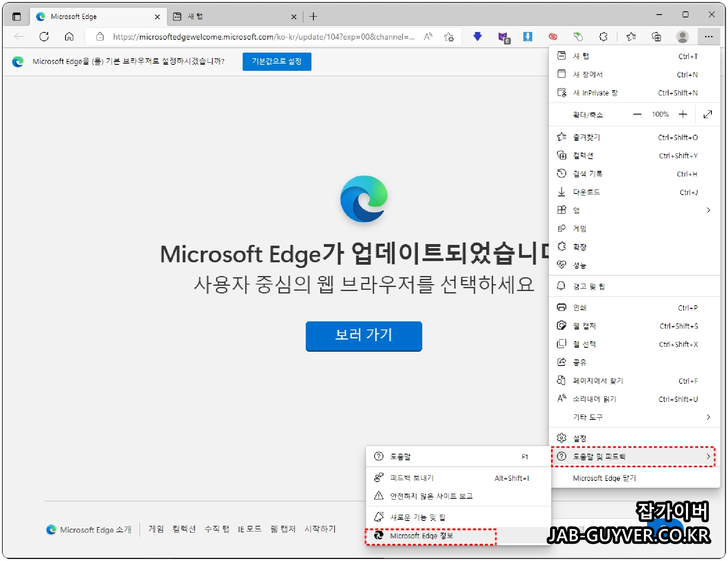Open 새 탭 menu item
728x561 pixels.
click(634, 56)
